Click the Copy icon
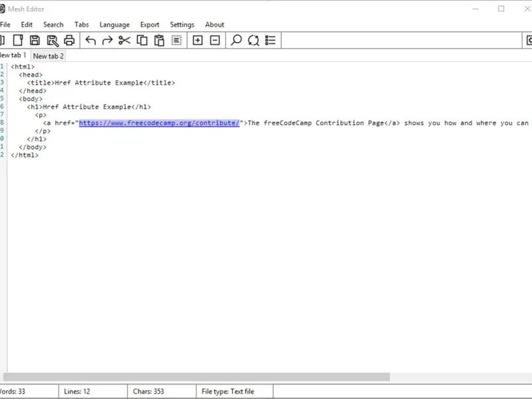 pyautogui.click(x=142, y=41)
